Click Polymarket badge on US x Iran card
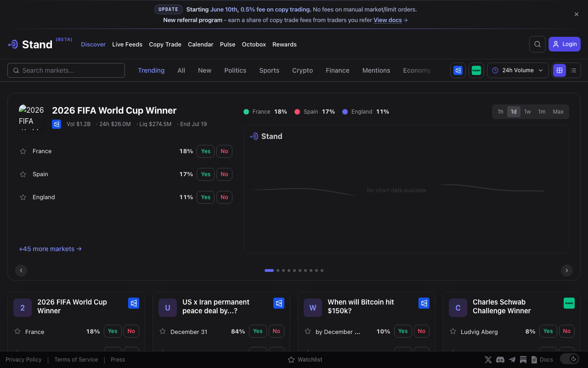This screenshot has width=588, height=368. point(279,303)
